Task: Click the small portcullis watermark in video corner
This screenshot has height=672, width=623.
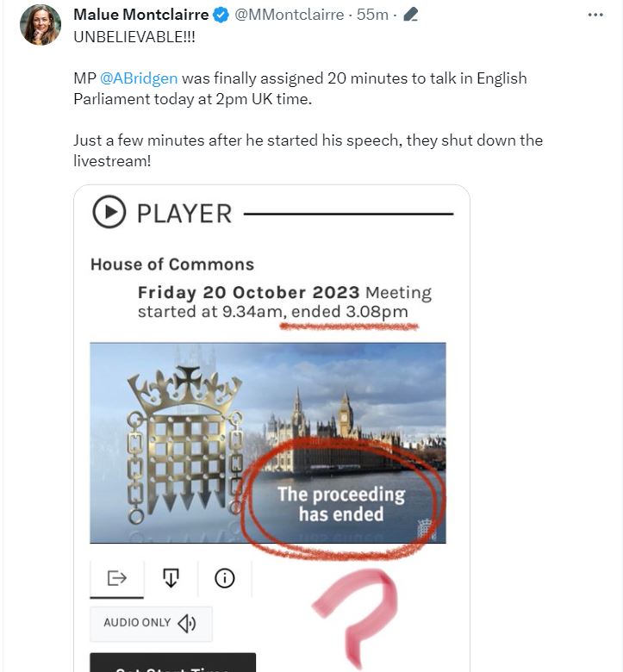Action: coord(426,528)
